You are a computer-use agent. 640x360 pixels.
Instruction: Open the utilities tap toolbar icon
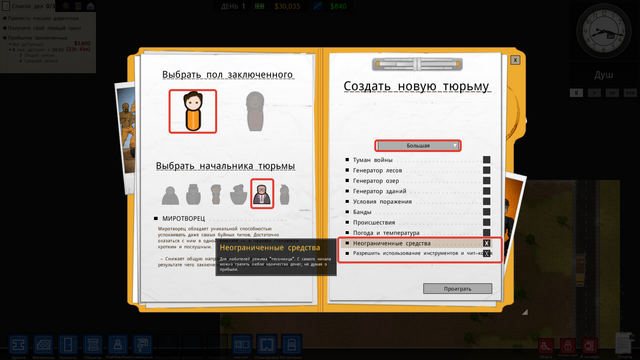[x=142, y=345]
